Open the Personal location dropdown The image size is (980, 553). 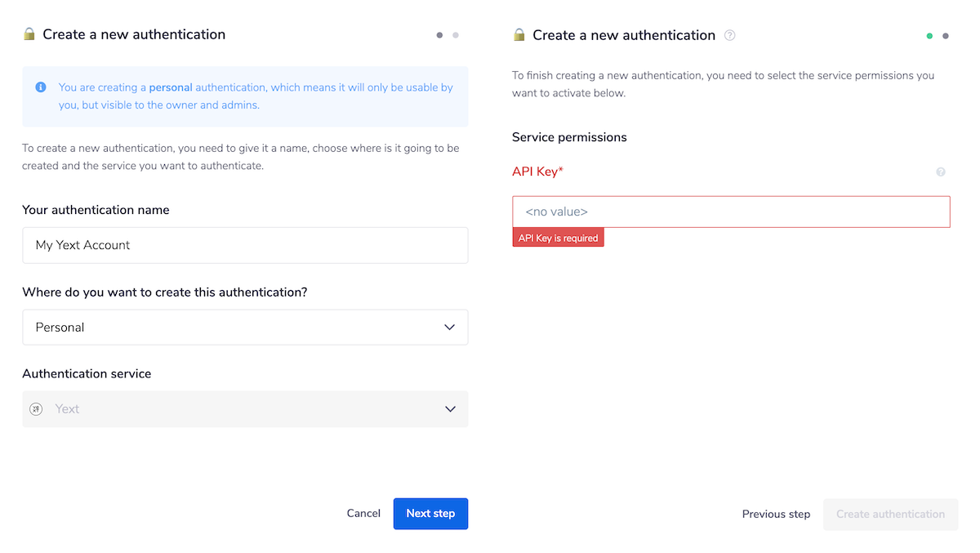pyautogui.click(x=245, y=327)
